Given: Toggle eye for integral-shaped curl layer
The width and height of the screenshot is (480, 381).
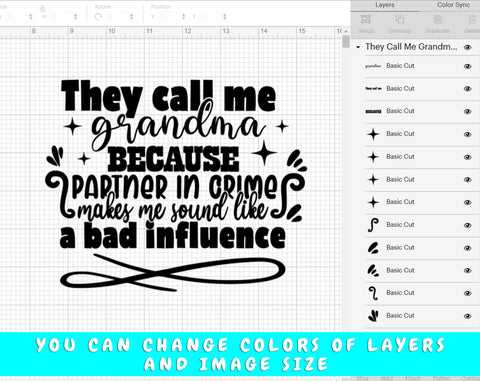Looking at the screenshot, I should 468,225.
